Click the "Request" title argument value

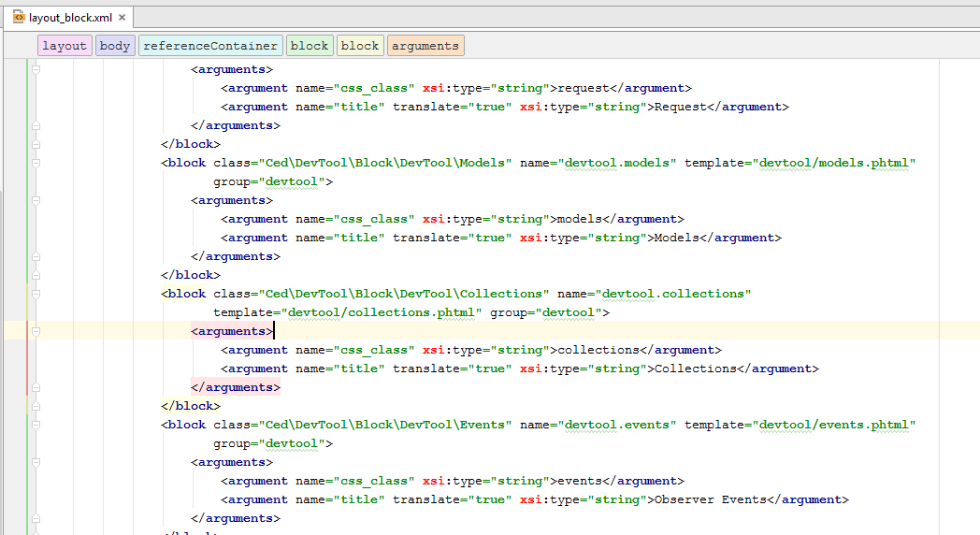coord(681,107)
